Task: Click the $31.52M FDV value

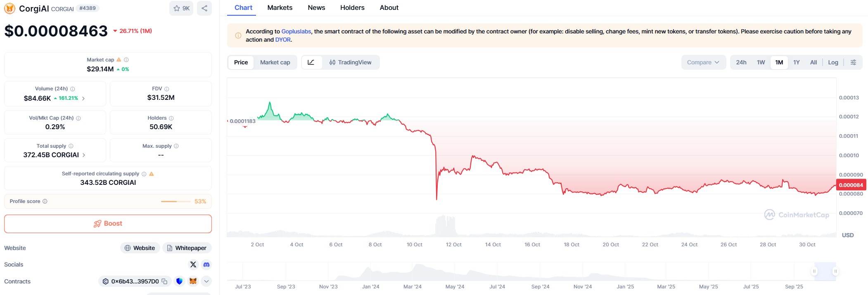Action: tap(161, 98)
